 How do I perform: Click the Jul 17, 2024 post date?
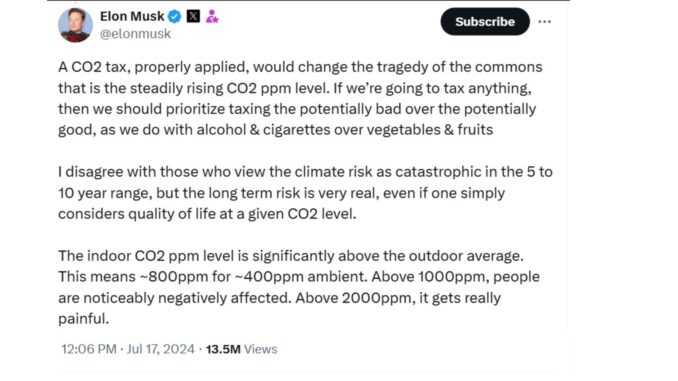coord(160,349)
